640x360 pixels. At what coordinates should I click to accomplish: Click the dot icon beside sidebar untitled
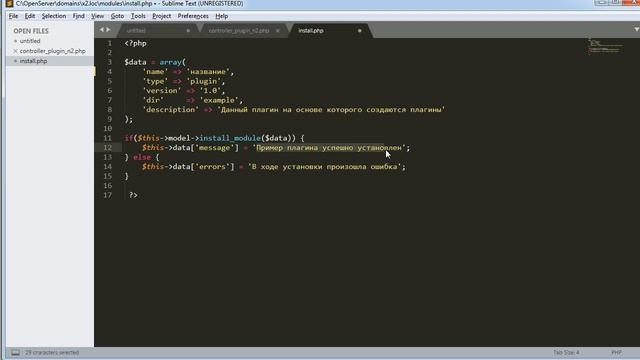16,41
